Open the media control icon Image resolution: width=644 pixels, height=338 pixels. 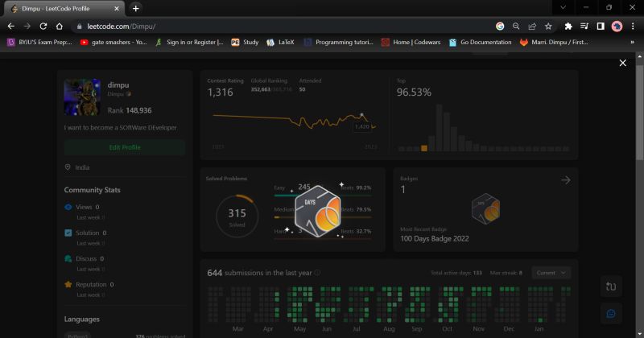[x=584, y=27]
